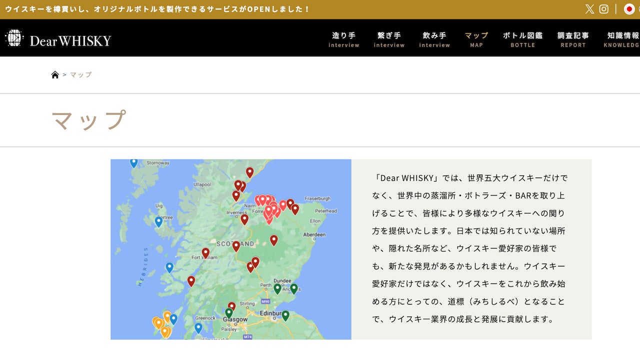Click the dark red pin on the SCOTLAND label
Viewport: 640px width, 364px height.
click(x=236, y=246)
